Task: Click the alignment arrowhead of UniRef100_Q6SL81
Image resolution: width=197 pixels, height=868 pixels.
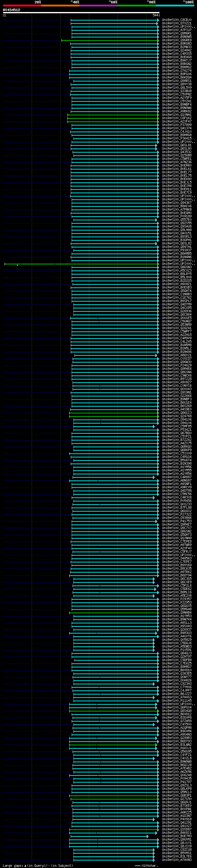Action: 156,145
